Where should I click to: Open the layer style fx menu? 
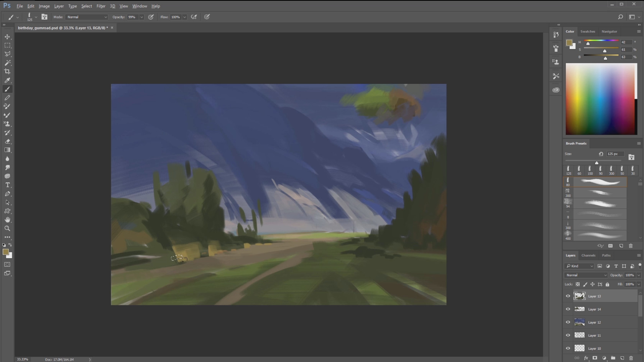[x=586, y=358]
